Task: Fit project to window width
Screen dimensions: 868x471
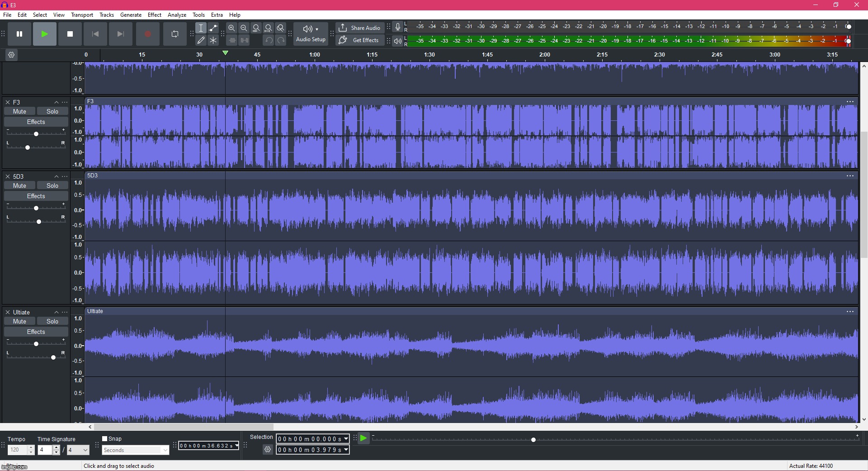Action: [x=269, y=28]
